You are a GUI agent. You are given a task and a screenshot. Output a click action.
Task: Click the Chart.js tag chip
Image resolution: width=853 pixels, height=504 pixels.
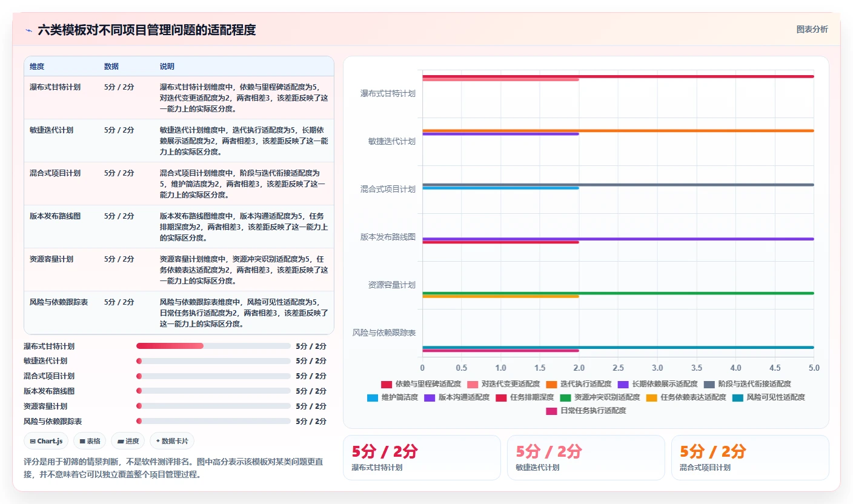click(46, 441)
